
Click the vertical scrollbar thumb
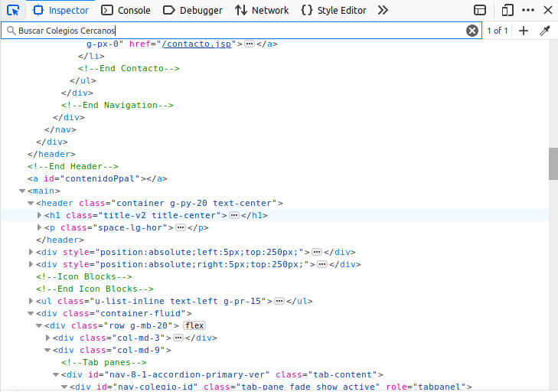(x=553, y=162)
